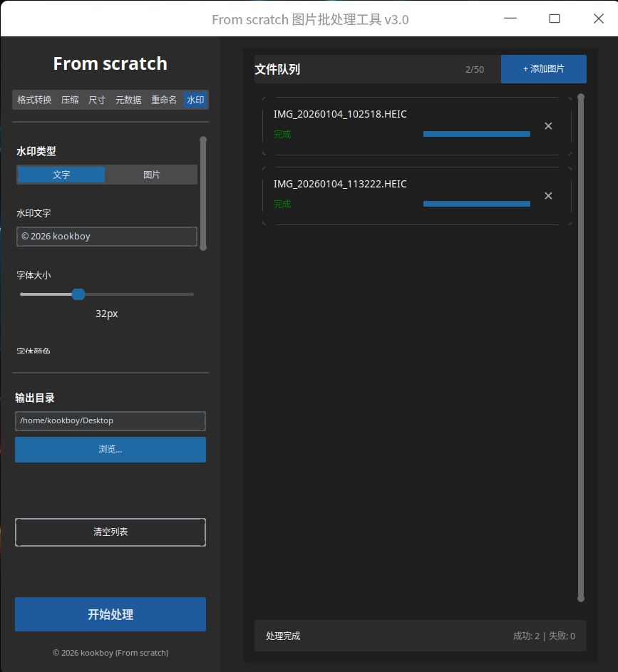Add images via + 添加图片
The height and width of the screenshot is (672, 618).
point(543,69)
